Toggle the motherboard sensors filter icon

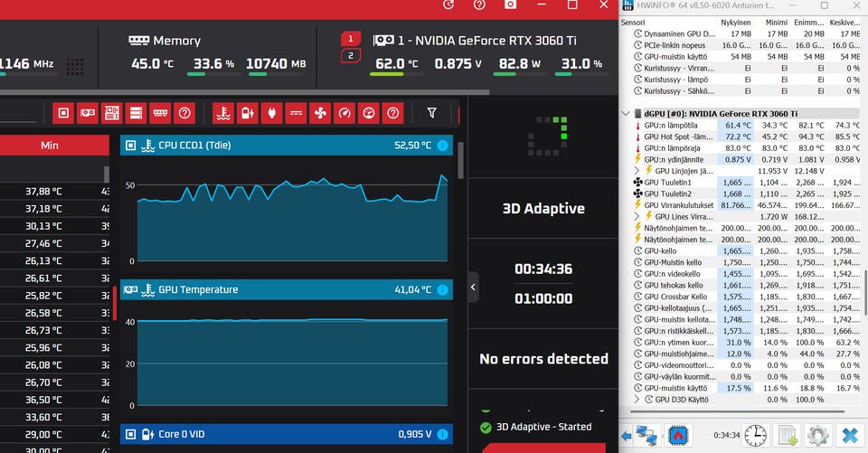(112, 113)
